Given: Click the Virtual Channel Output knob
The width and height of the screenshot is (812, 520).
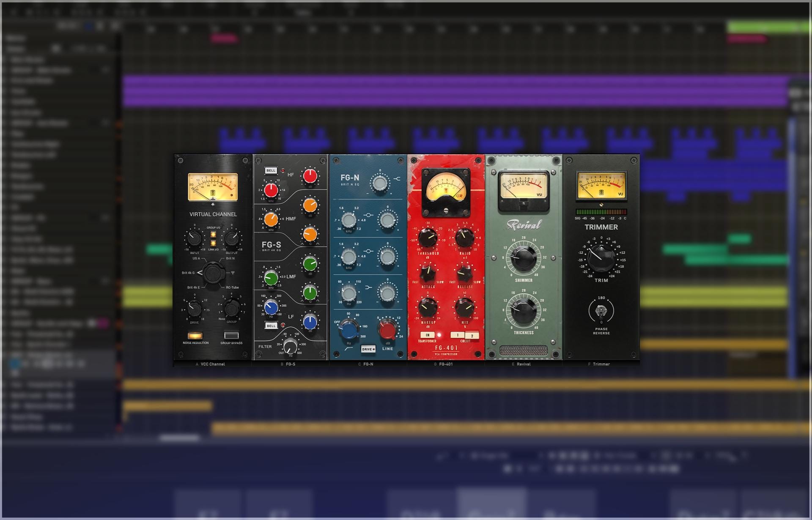Looking at the screenshot, I should click(x=231, y=238).
